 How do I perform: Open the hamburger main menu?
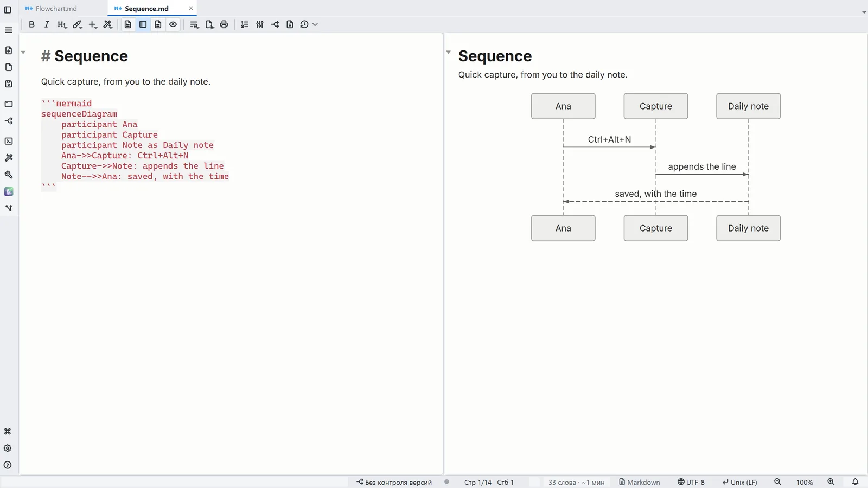[x=9, y=30]
